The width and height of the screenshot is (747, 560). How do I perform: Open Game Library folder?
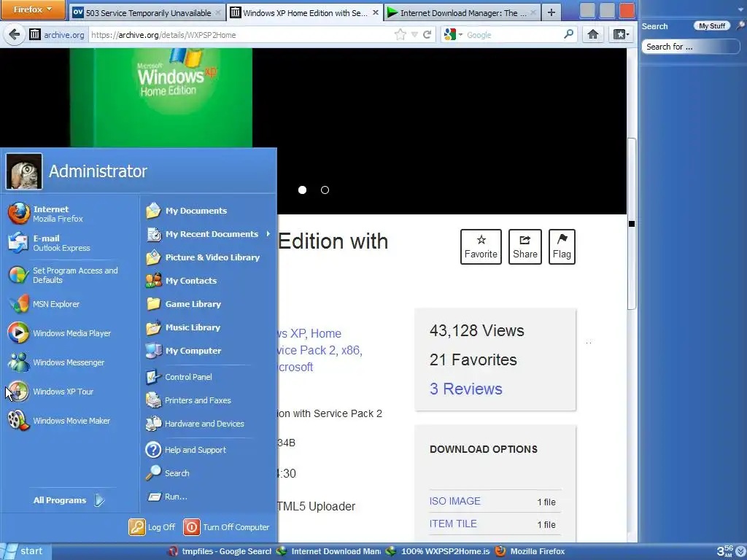point(183,304)
